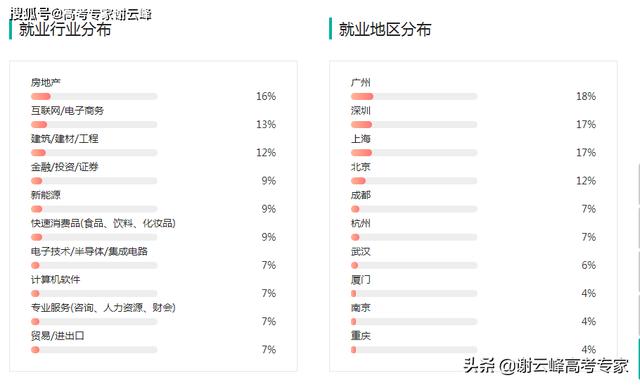The width and height of the screenshot is (640, 385).
Task: Click 电子技术/半导体/集成电路 label
Action: [x=89, y=251]
